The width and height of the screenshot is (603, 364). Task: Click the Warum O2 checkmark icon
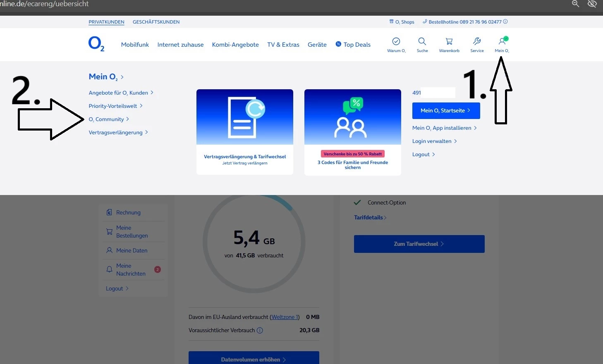[396, 41]
